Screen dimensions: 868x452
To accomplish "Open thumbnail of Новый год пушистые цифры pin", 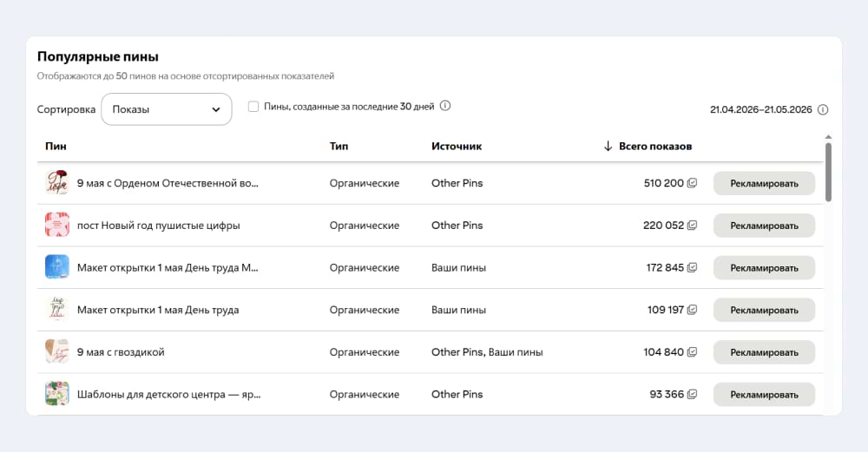I will coord(57,225).
